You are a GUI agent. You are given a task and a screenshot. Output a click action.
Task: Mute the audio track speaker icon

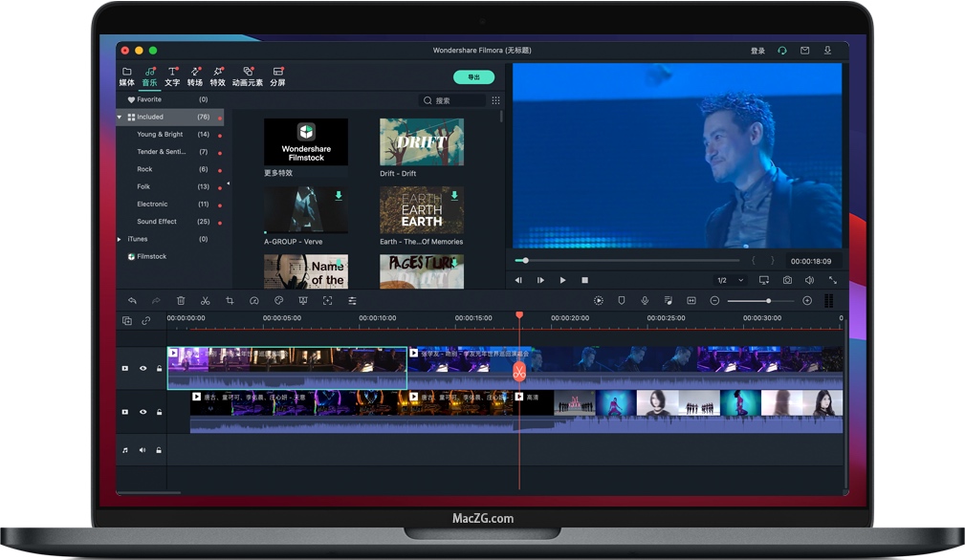coord(143,450)
